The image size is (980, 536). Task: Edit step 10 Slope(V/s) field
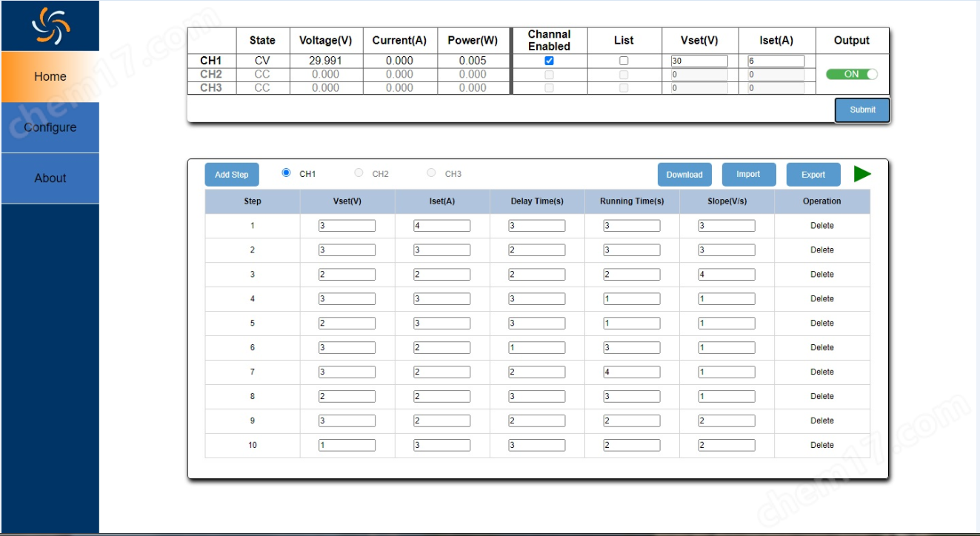click(727, 446)
